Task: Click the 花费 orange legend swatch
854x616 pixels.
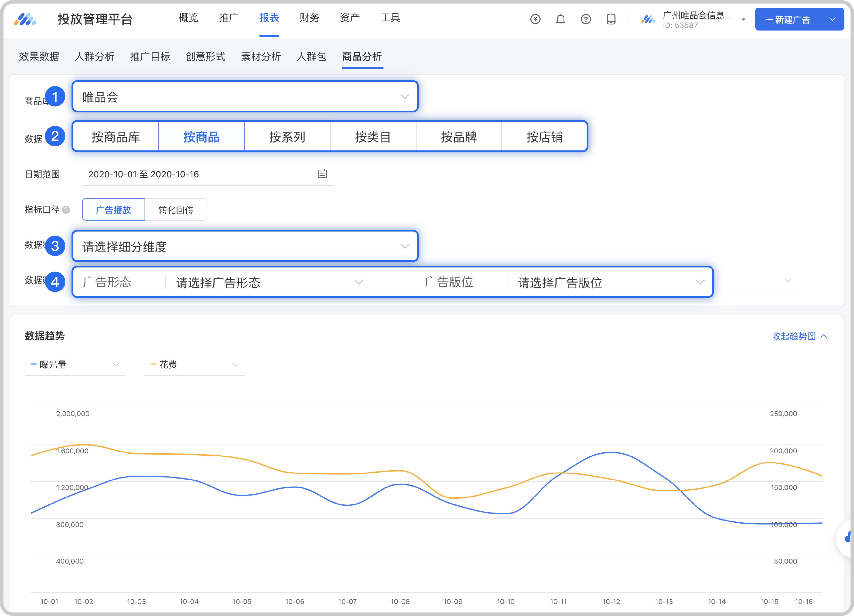Action: pos(153,364)
